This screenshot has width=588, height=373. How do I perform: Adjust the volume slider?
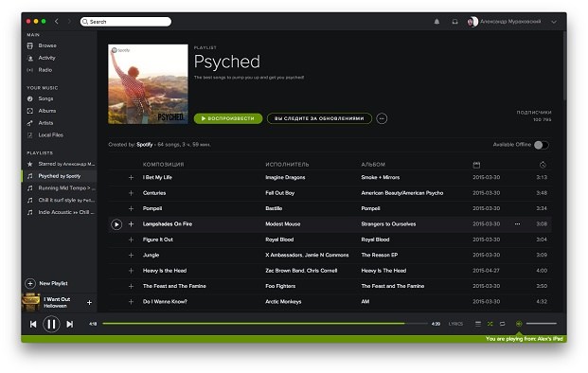pyautogui.click(x=541, y=324)
